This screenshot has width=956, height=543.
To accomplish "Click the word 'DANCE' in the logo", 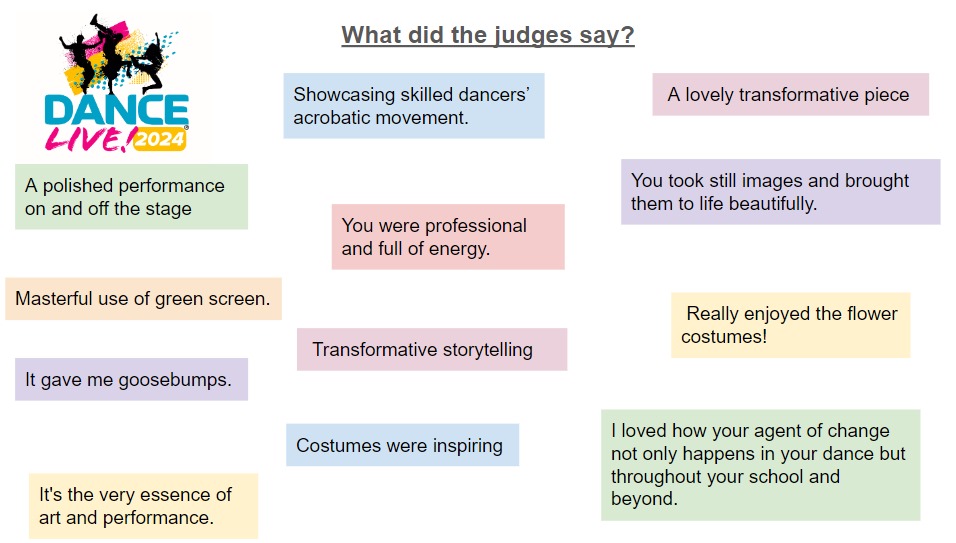I will point(116,110).
